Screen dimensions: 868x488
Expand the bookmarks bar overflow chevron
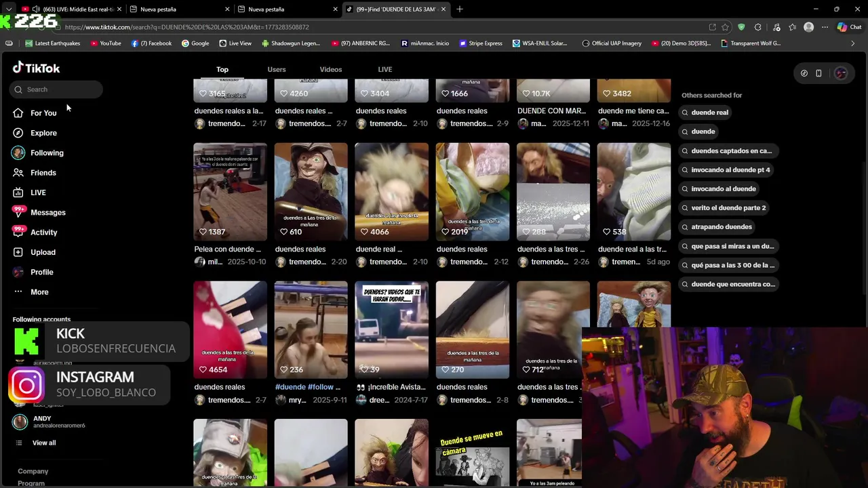click(852, 43)
